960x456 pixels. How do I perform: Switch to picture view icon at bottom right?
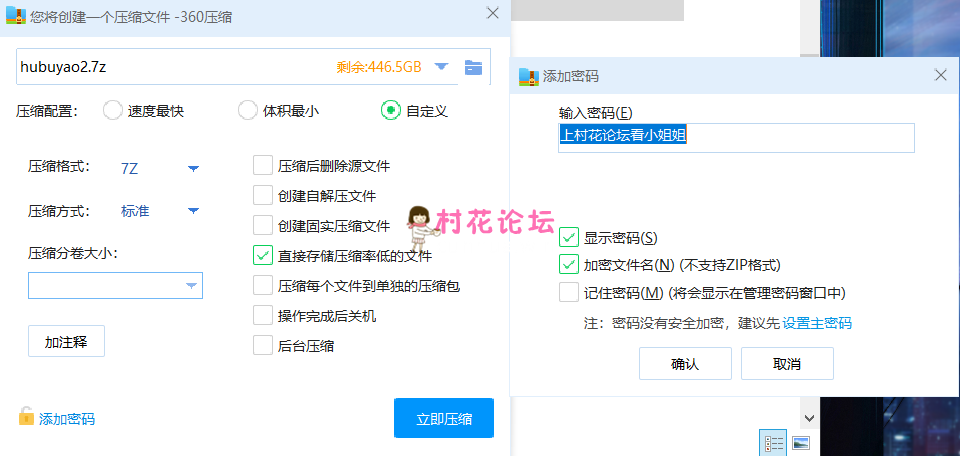[801, 443]
